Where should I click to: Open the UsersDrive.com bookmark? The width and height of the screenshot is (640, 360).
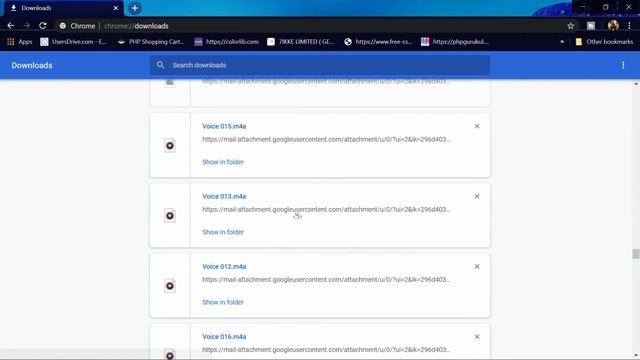pos(73,42)
